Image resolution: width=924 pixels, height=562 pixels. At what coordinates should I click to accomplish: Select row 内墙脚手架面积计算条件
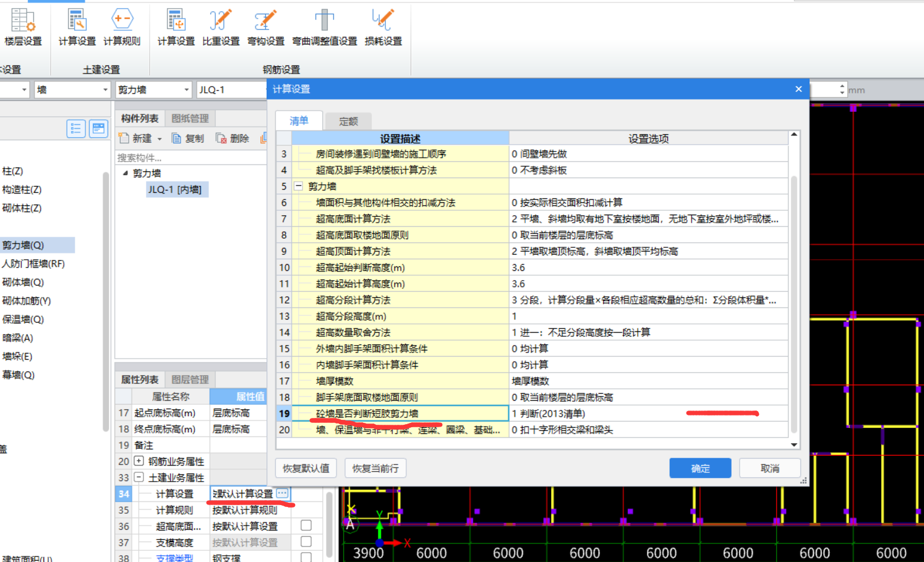tap(400, 365)
